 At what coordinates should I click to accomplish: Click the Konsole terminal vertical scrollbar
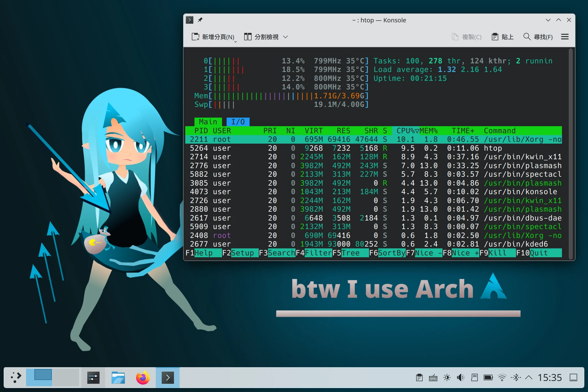(x=571, y=153)
